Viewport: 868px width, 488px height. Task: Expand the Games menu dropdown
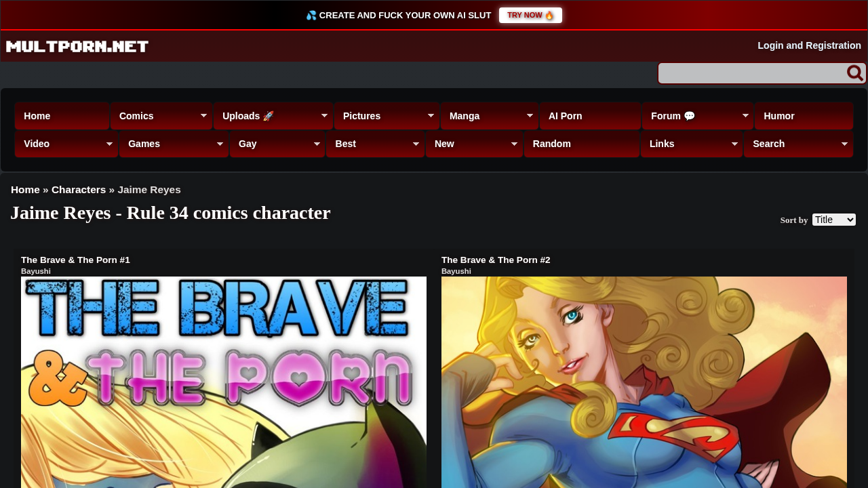click(x=174, y=144)
